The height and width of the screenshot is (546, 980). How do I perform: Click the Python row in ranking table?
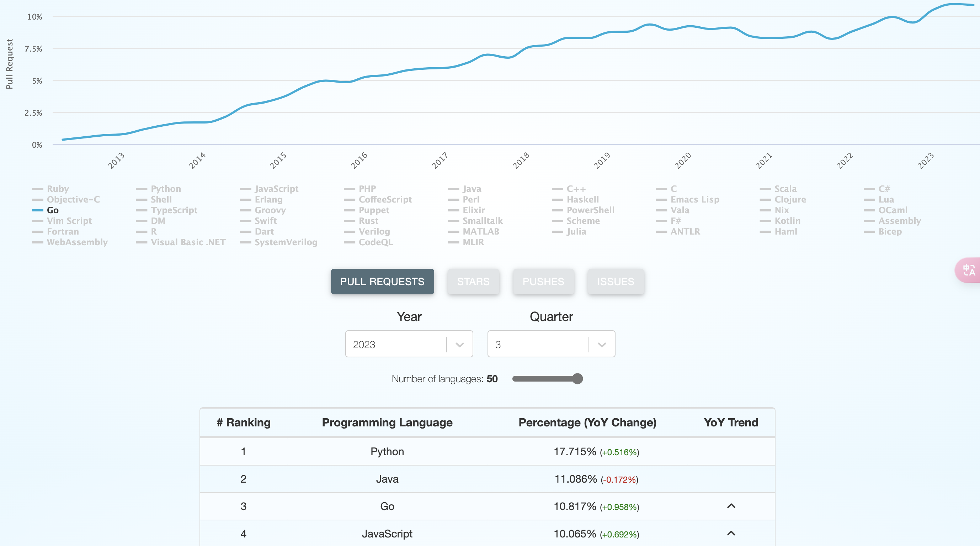click(488, 452)
